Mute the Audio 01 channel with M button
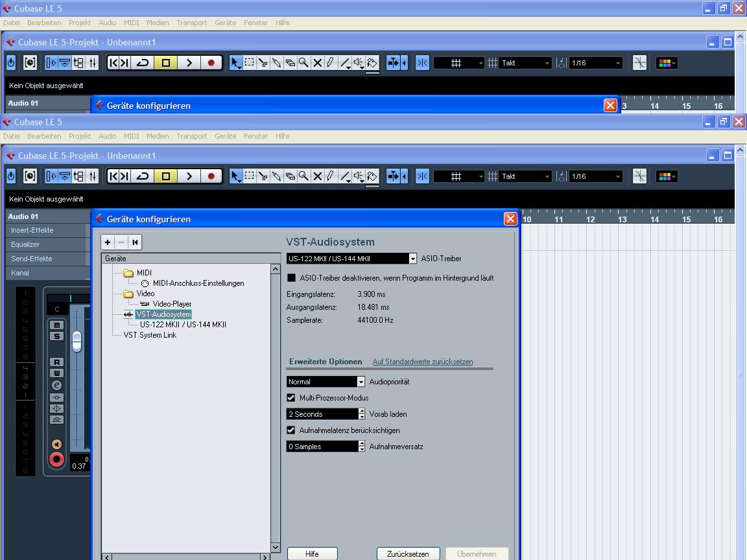 [x=56, y=325]
